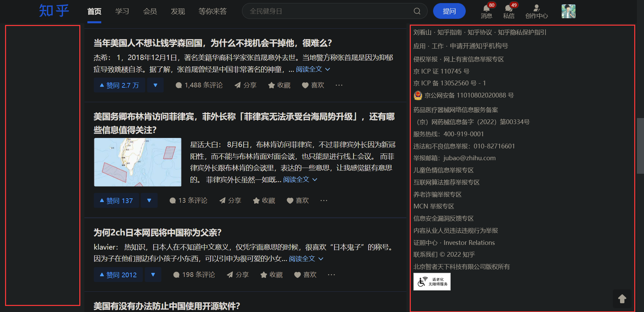Open the 开源软件 question title
The image size is (644, 312).
167,306
